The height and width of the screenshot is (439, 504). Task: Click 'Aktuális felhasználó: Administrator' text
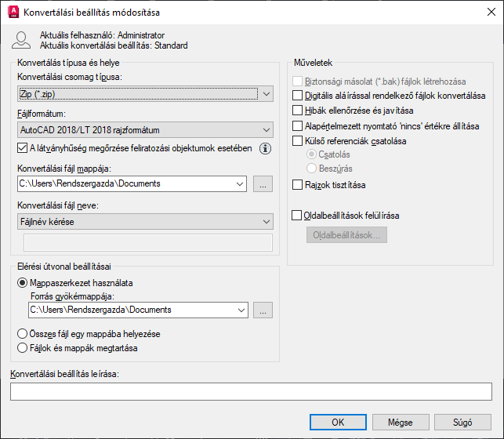(102, 35)
